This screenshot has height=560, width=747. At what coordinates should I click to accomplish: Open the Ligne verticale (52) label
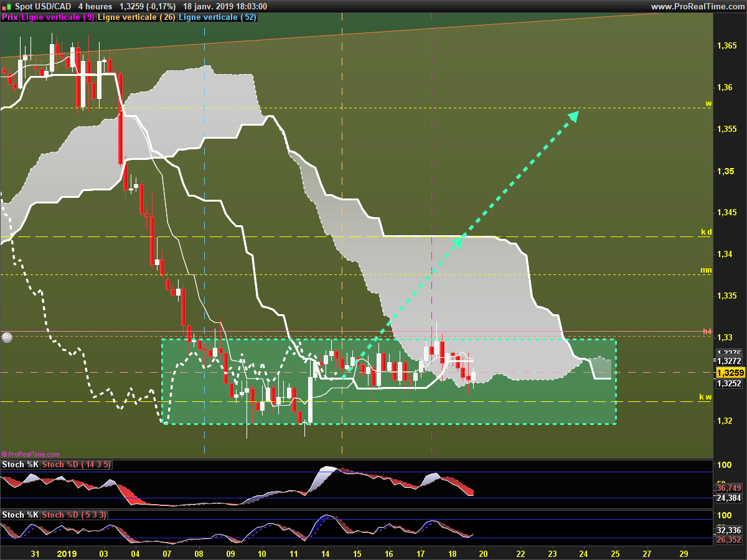pyautogui.click(x=217, y=17)
